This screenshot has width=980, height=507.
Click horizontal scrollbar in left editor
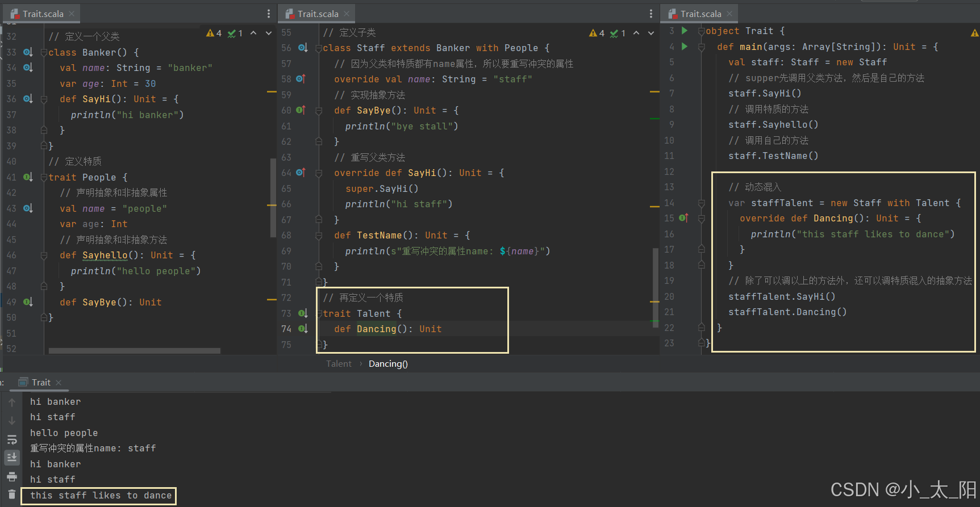135,351
